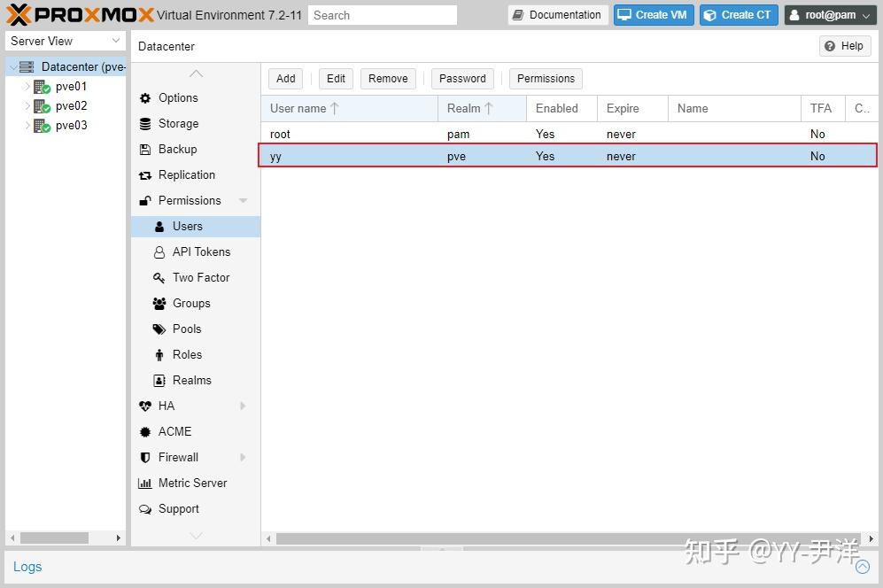This screenshot has height=588, width=883.
Task: Click the Replication arrows icon
Action: click(145, 174)
